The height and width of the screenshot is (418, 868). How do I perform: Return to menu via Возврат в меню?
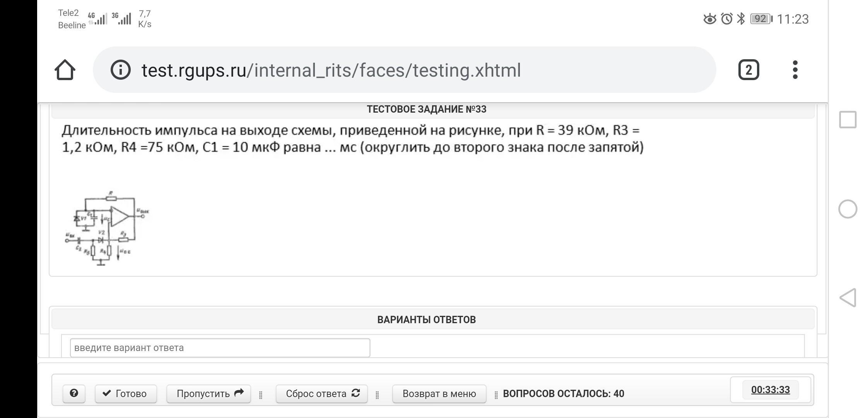439,394
